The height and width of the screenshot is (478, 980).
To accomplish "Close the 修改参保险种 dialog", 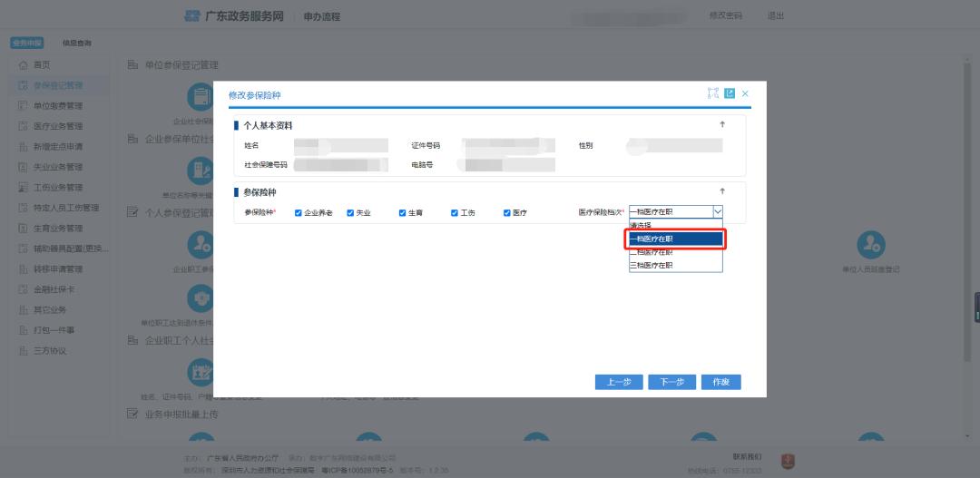I will tap(745, 93).
